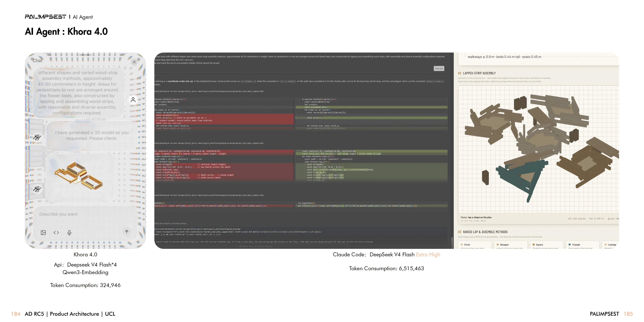Click the image upload icon in chat
The height and width of the screenshot is (322, 644).
(x=43, y=233)
